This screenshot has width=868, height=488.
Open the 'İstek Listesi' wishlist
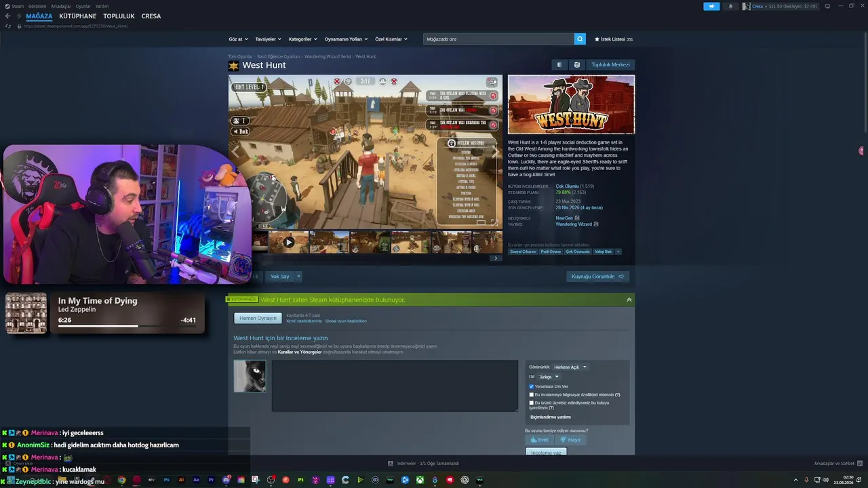614,39
